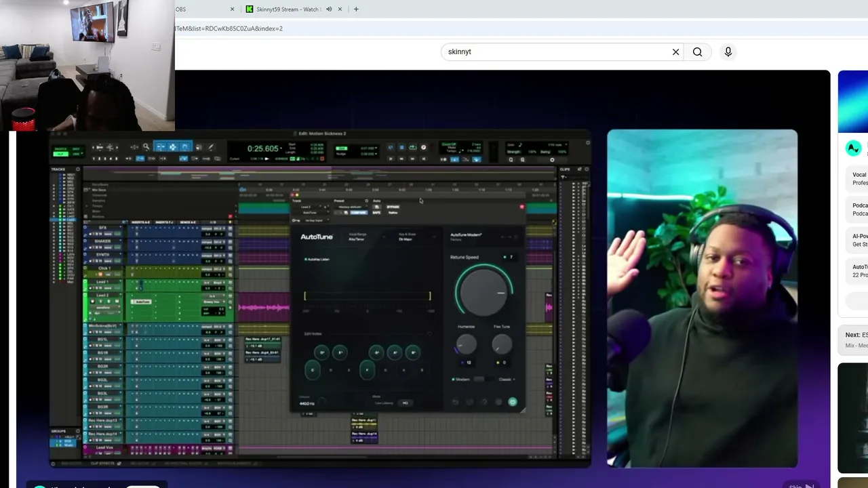Click the CLIPS list header
Viewport: 868px width, 488px height.
[x=565, y=169]
